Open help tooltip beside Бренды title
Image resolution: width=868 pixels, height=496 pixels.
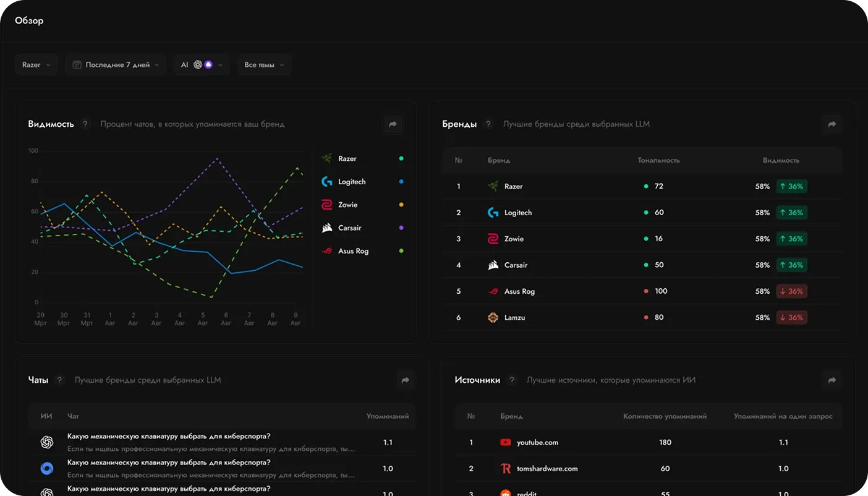point(488,124)
